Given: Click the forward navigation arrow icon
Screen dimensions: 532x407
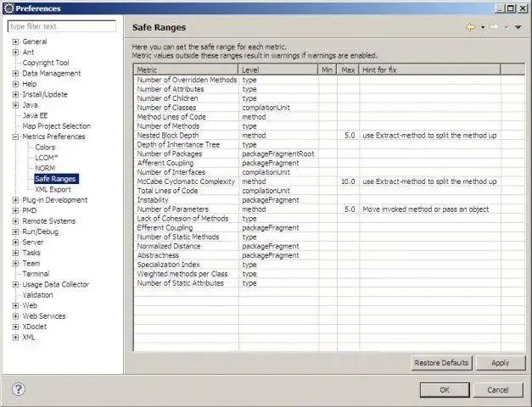Looking at the screenshot, I should [x=494, y=27].
